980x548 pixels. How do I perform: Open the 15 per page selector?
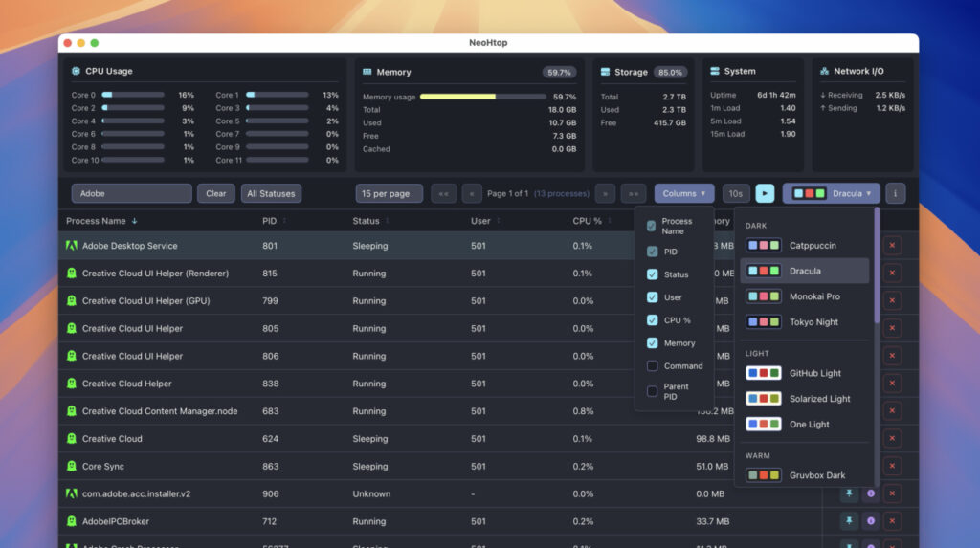point(389,193)
